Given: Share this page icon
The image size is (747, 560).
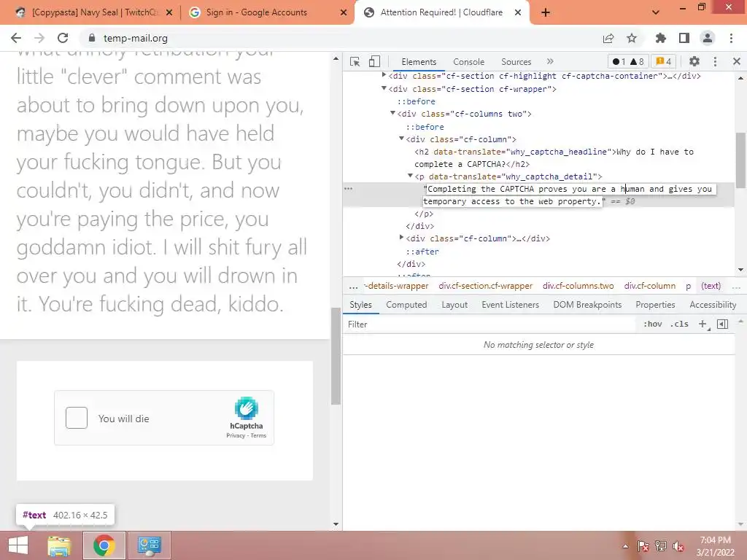Looking at the screenshot, I should (x=608, y=38).
